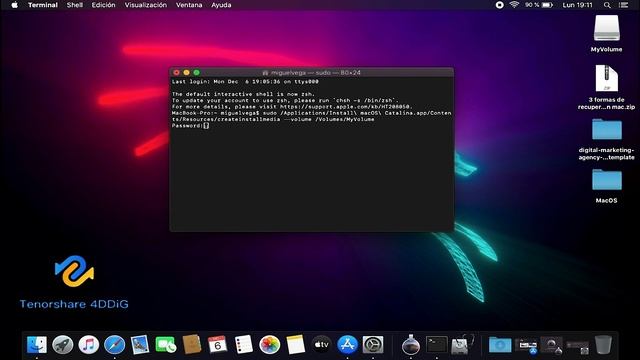Viewport: 640px width, 360px height.
Task: Click 'The default interactive shell is now zsh' line
Action: [243, 94]
